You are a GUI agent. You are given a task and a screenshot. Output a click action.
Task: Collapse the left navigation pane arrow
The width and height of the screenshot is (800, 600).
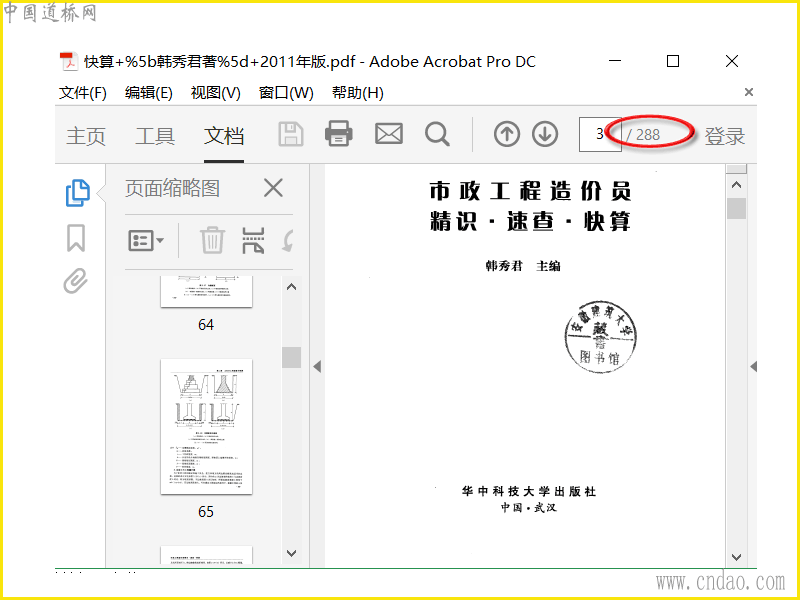coord(317,366)
